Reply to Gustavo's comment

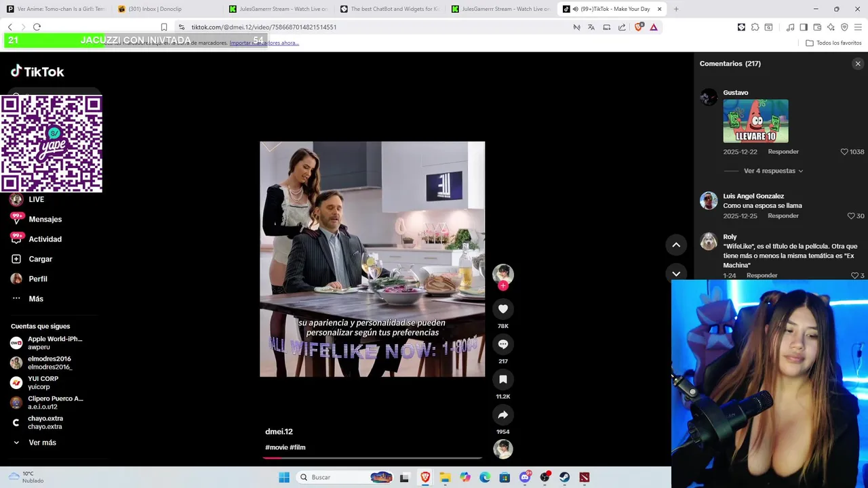[783, 152]
